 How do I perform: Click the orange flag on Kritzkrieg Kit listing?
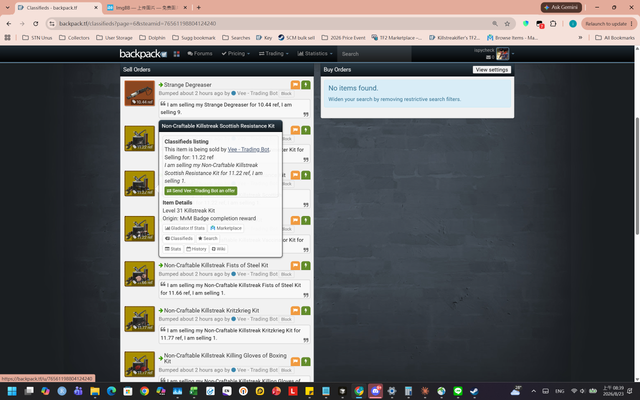tap(295, 311)
